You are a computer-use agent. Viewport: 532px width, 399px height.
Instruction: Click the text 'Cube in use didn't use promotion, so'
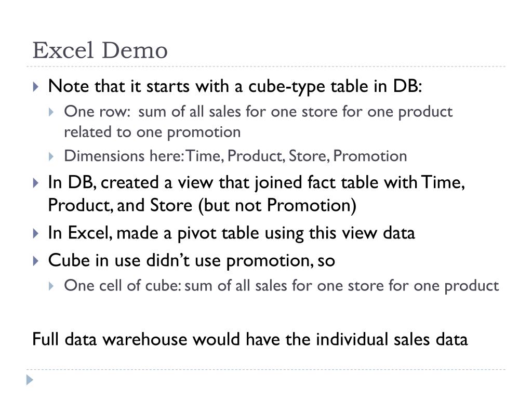pyautogui.click(x=192, y=261)
